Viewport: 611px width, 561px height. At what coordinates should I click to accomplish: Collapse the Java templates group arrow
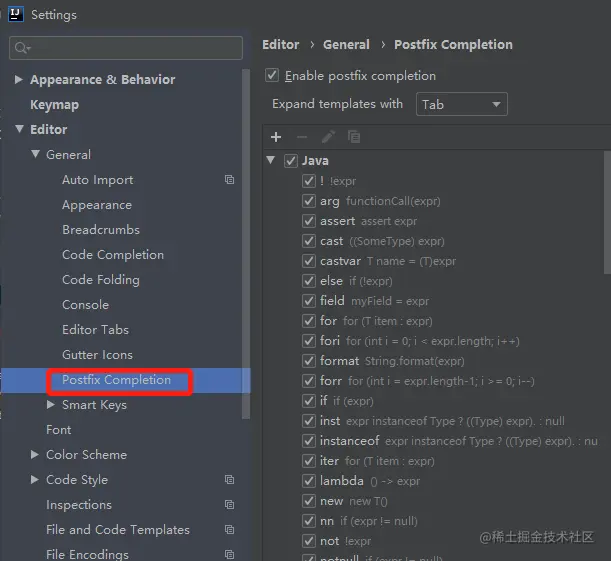point(271,160)
